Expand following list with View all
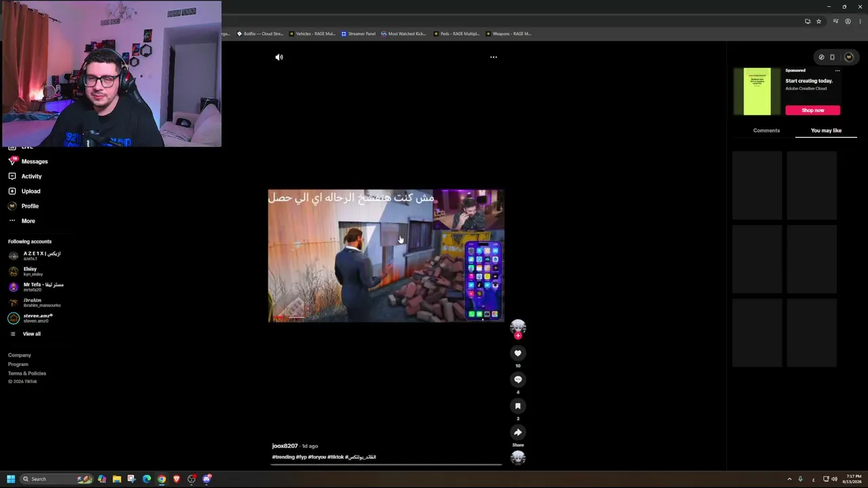Viewport: 868px width, 488px height. click(x=25, y=334)
